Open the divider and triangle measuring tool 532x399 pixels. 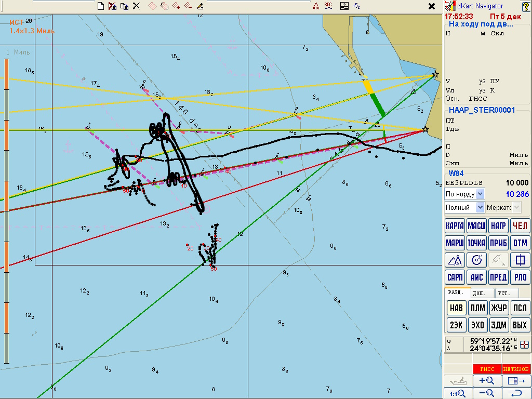click(455, 260)
